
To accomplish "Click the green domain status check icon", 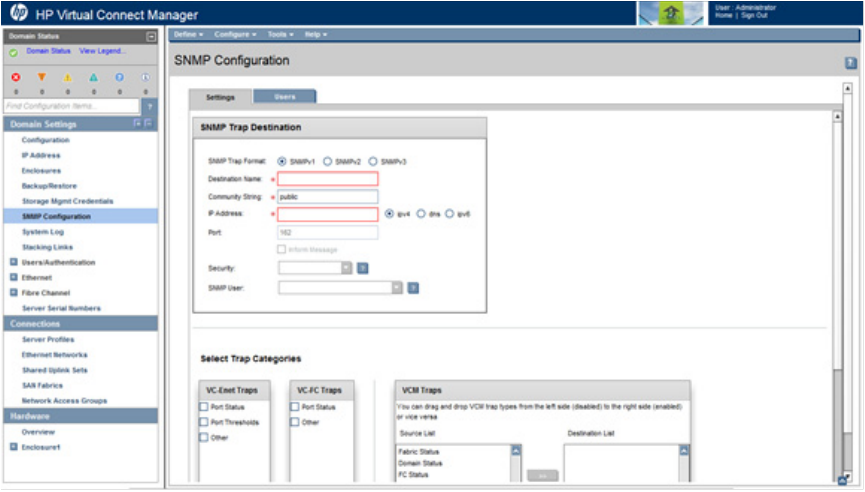I will tap(13, 52).
